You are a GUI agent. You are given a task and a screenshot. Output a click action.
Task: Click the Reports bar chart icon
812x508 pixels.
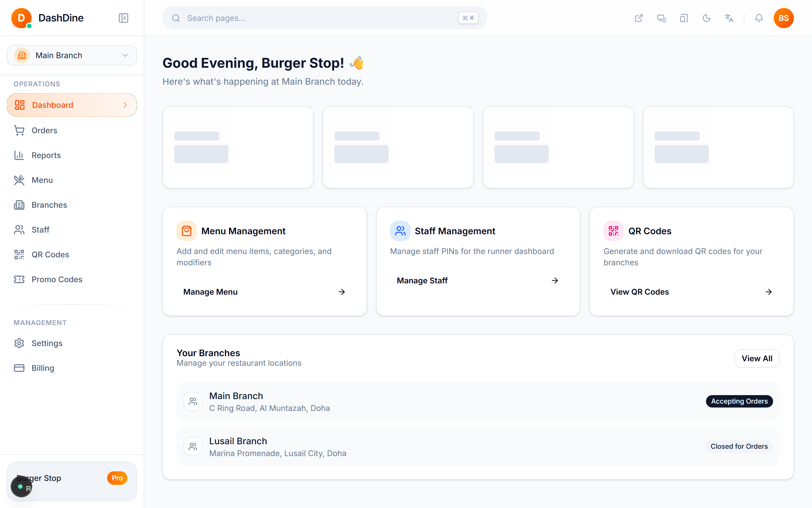click(x=19, y=155)
